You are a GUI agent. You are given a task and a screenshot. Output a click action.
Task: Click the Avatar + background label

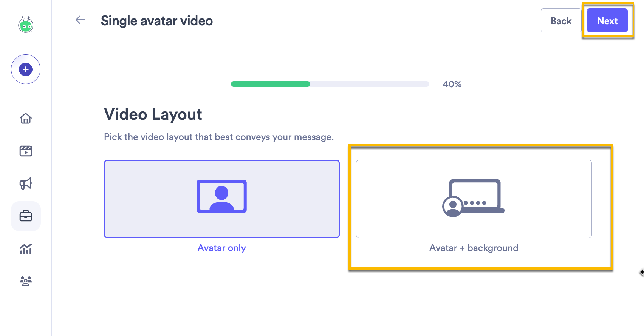pyautogui.click(x=474, y=248)
